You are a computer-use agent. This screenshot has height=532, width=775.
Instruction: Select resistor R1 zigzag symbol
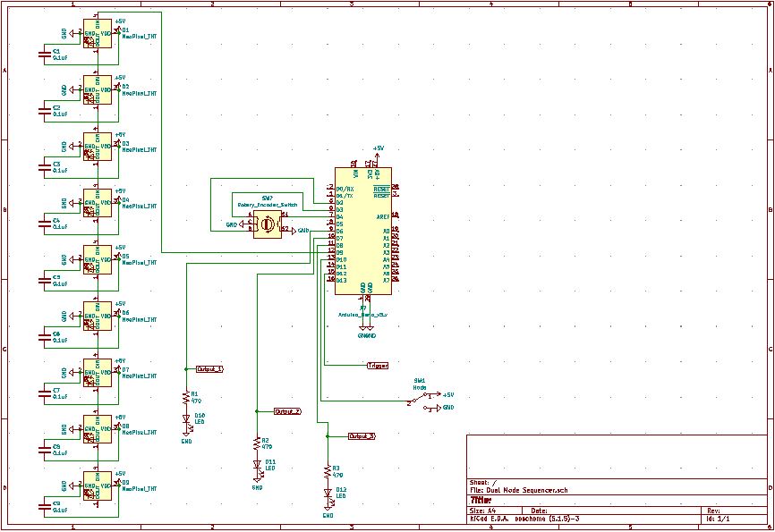tap(186, 398)
